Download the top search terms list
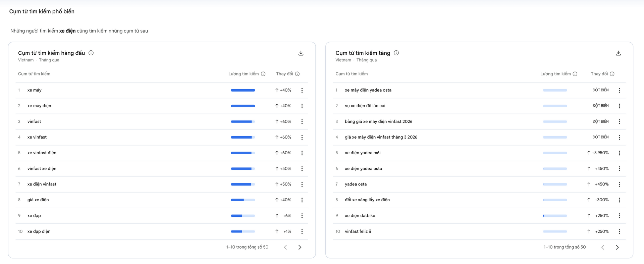644x264 pixels. [301, 53]
